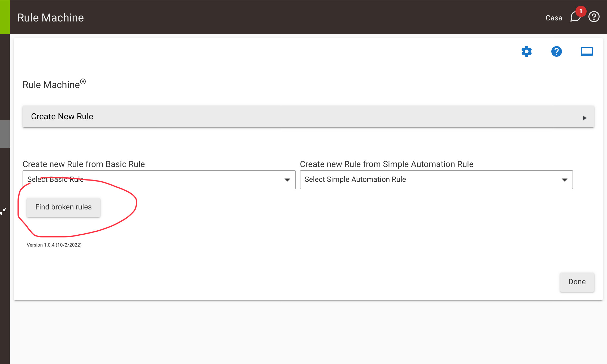Click the Basic Rule dropdown arrow

click(x=287, y=180)
